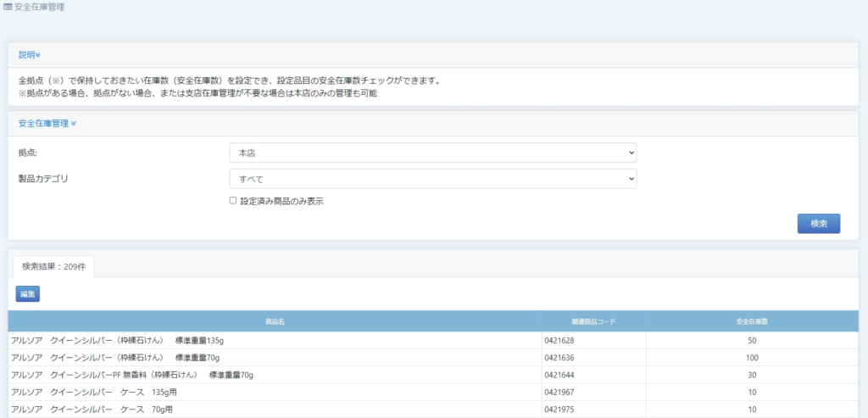Collapse the 説明 section header
868x418 pixels.
[30, 55]
